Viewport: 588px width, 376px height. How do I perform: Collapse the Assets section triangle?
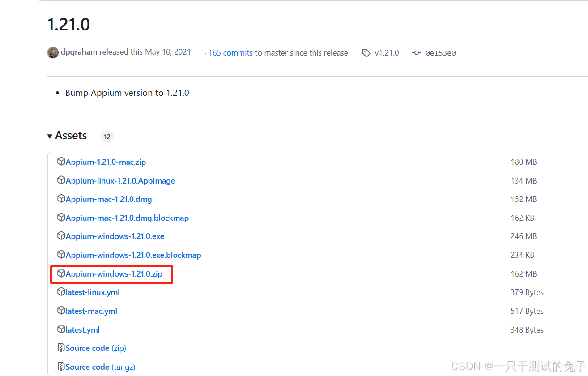(x=50, y=136)
